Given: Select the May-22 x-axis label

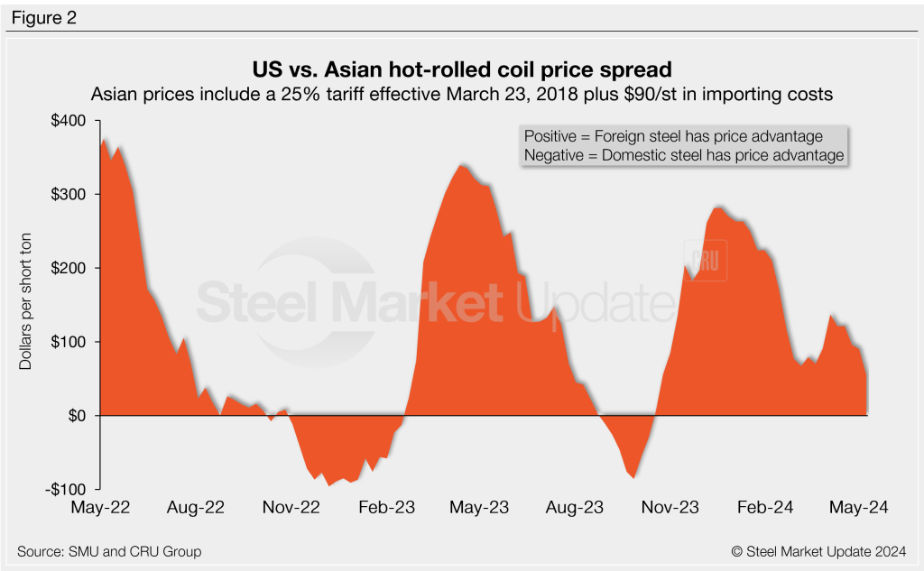Looking at the screenshot, I should coord(100,508).
